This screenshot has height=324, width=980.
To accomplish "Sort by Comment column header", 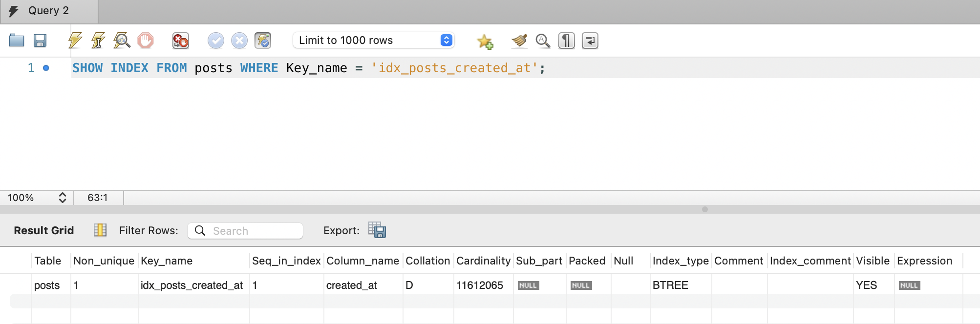I will click(739, 261).
